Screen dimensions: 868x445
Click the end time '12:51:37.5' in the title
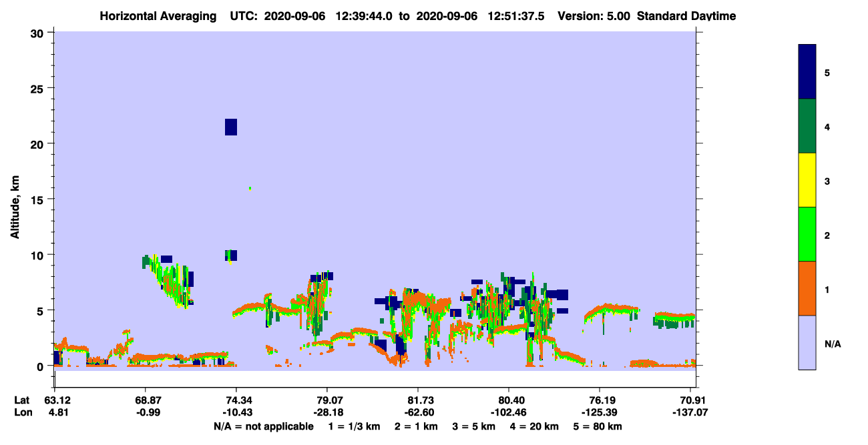pyautogui.click(x=516, y=16)
